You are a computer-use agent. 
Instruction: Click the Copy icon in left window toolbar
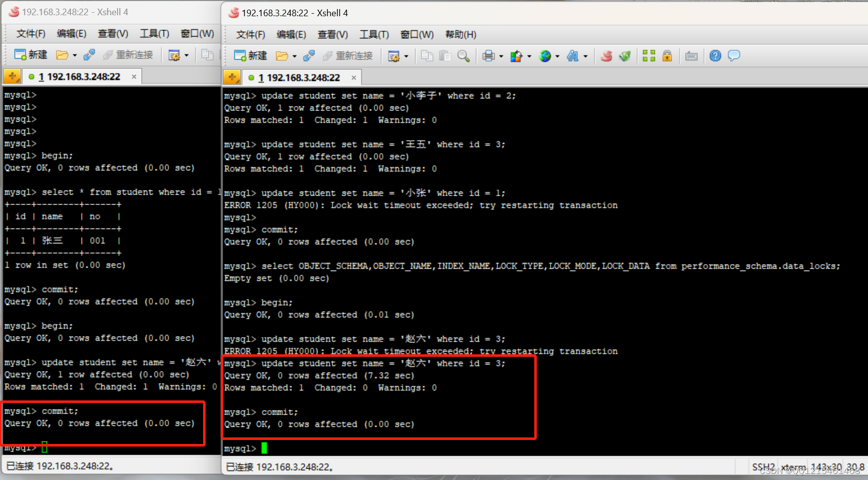(207, 55)
